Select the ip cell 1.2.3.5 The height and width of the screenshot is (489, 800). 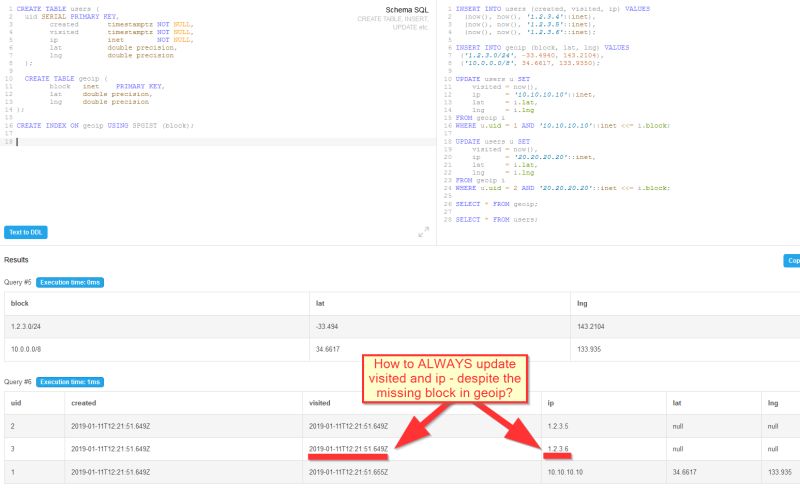[x=604, y=426]
